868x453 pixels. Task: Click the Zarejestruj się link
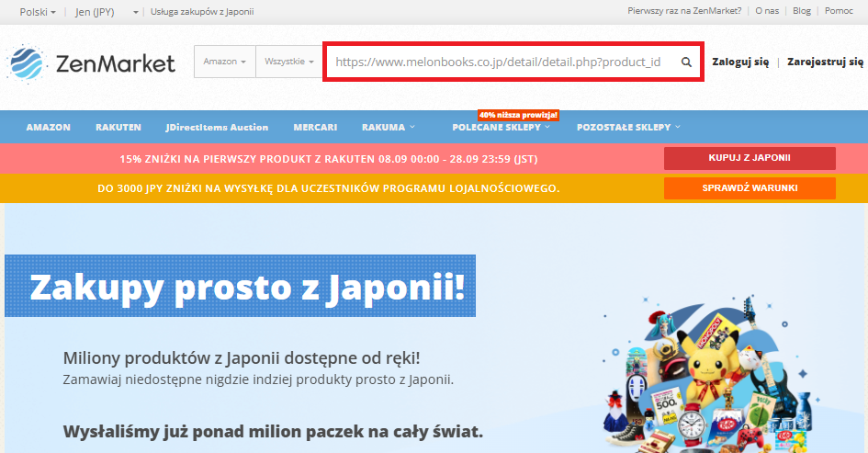pos(825,62)
